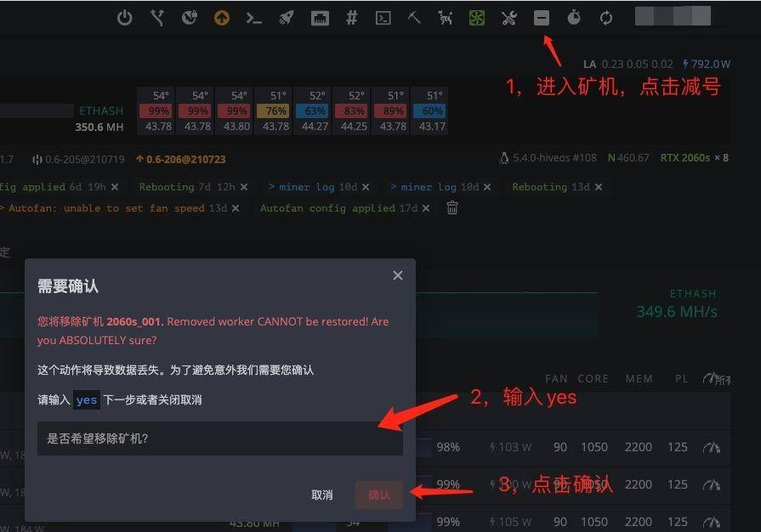
Task: Open the Hive Shell terminal window icon
Action: click(383, 18)
